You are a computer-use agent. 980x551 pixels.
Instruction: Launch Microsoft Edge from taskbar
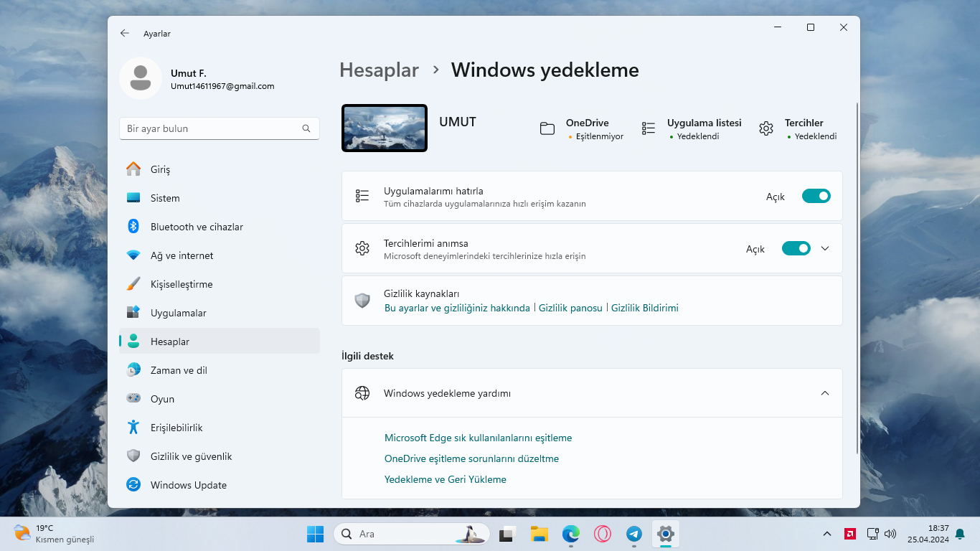[x=571, y=534]
